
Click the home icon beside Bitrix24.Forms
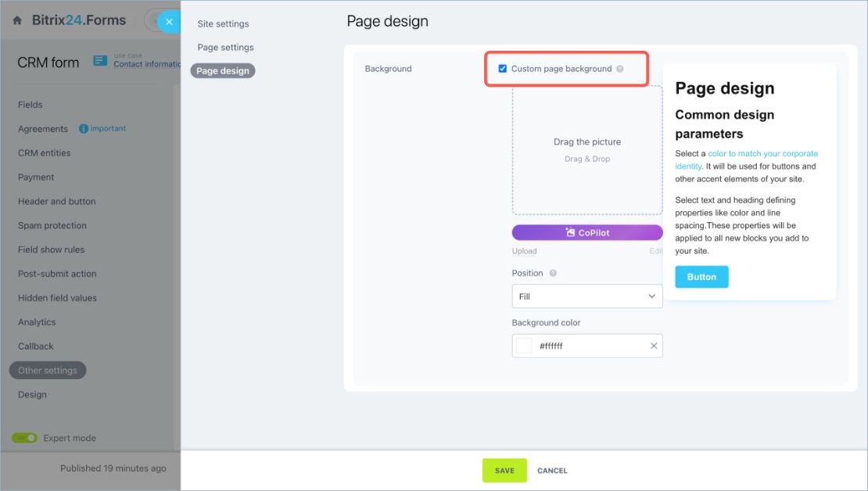point(17,20)
